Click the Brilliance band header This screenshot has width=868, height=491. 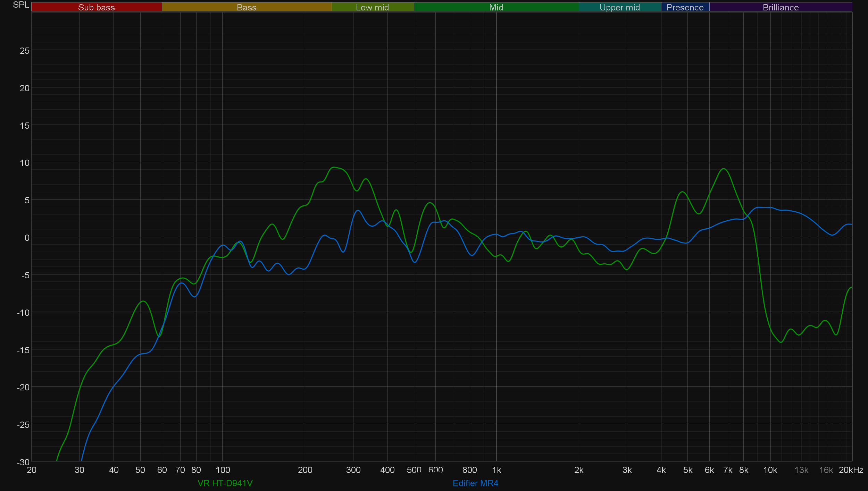pyautogui.click(x=780, y=7)
